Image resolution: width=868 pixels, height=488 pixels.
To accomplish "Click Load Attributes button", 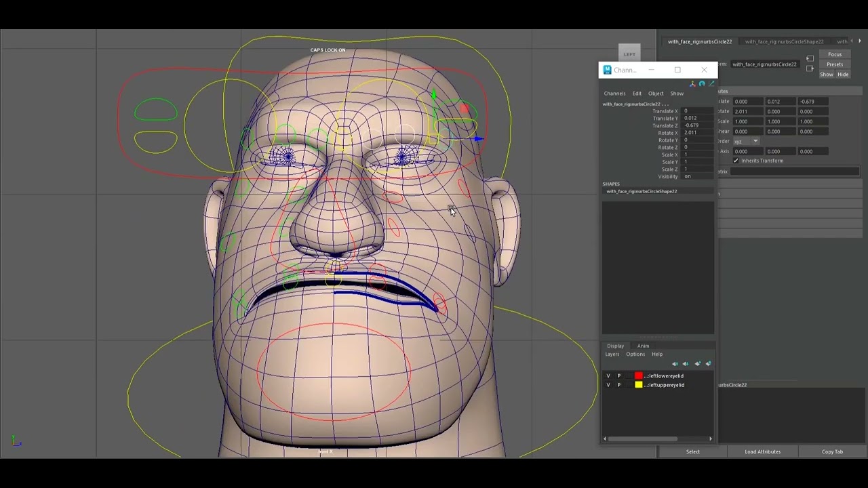I will (x=763, y=451).
